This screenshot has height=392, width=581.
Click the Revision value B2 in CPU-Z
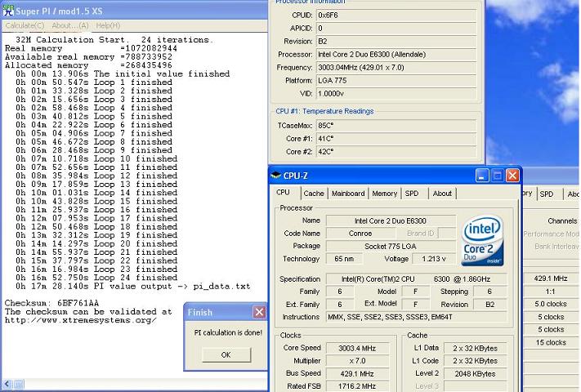489,305
